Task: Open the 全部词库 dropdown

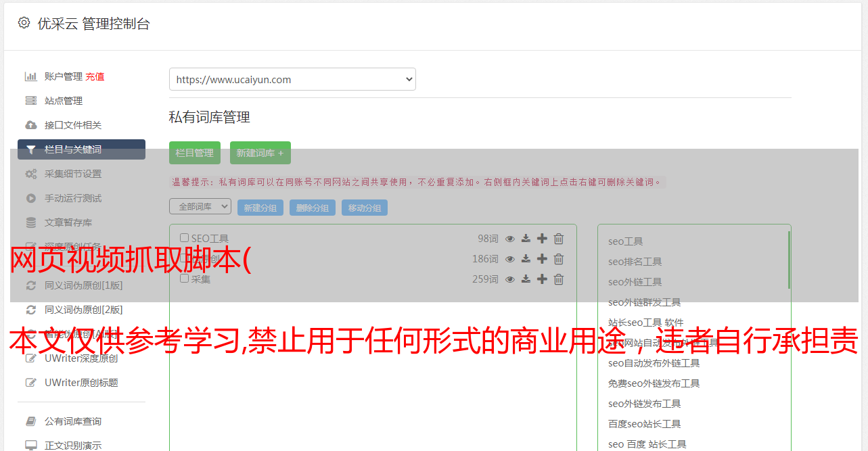Action: [x=200, y=206]
